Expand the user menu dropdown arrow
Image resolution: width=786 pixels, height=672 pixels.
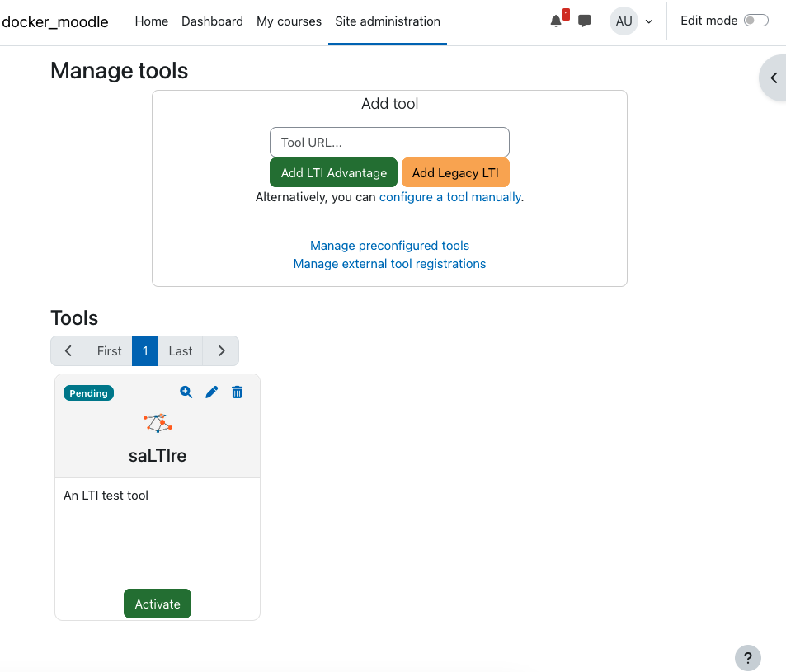tap(648, 21)
